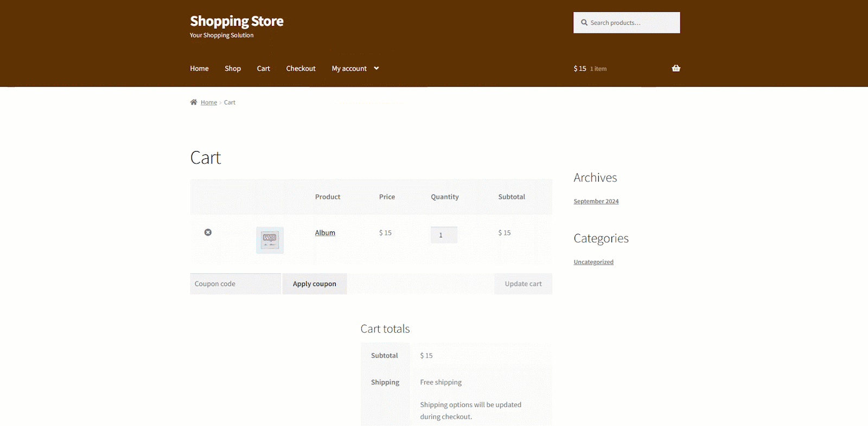This screenshot has height=426, width=868.
Task: Open the My account menu item
Action: coord(349,68)
